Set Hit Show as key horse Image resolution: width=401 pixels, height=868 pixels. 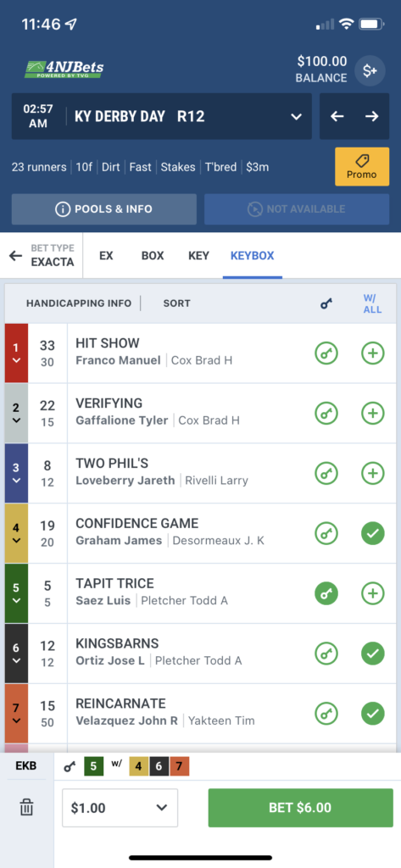(326, 353)
